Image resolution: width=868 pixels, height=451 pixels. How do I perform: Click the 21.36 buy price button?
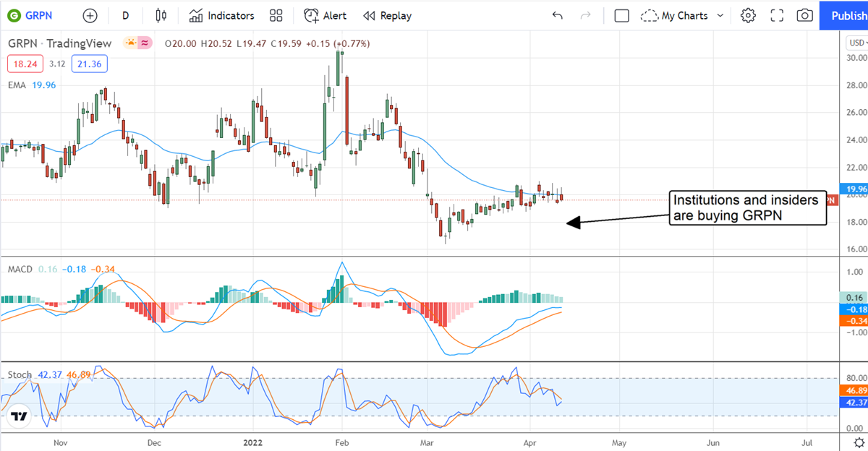point(89,64)
